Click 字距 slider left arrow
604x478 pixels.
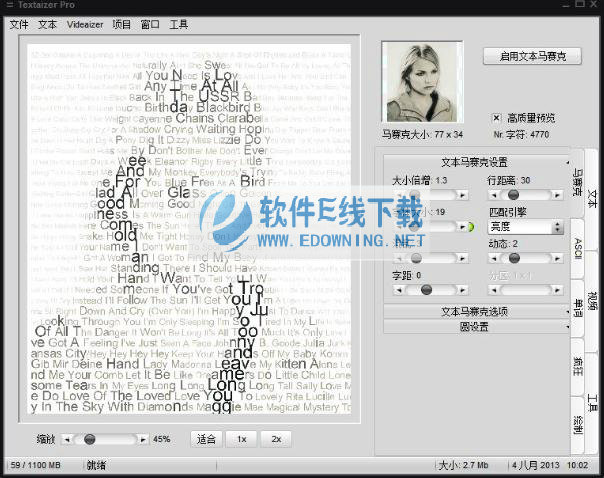point(399,290)
